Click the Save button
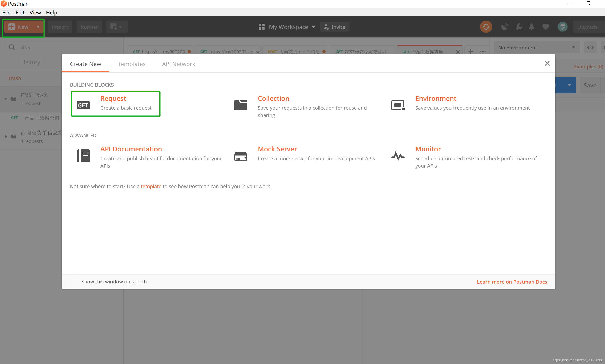 click(x=590, y=85)
